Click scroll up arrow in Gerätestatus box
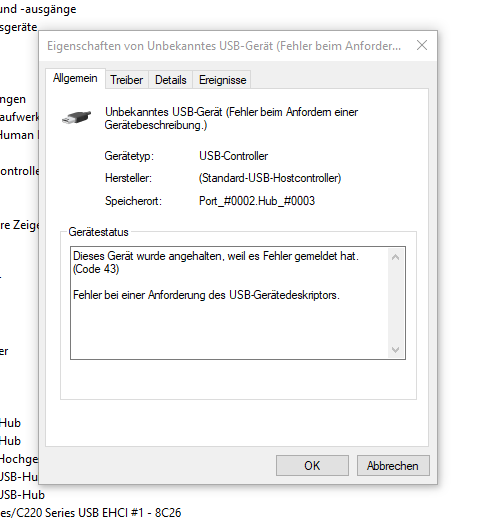The height and width of the screenshot is (519, 492). point(396,257)
